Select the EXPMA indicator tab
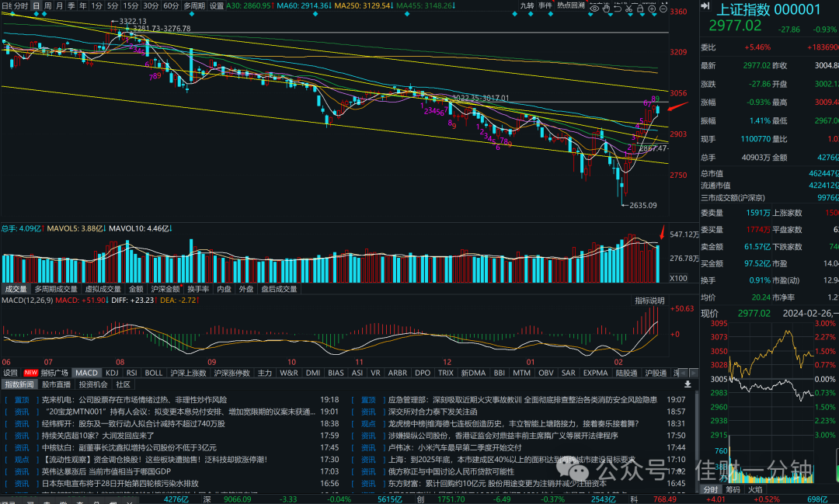 coord(596,373)
